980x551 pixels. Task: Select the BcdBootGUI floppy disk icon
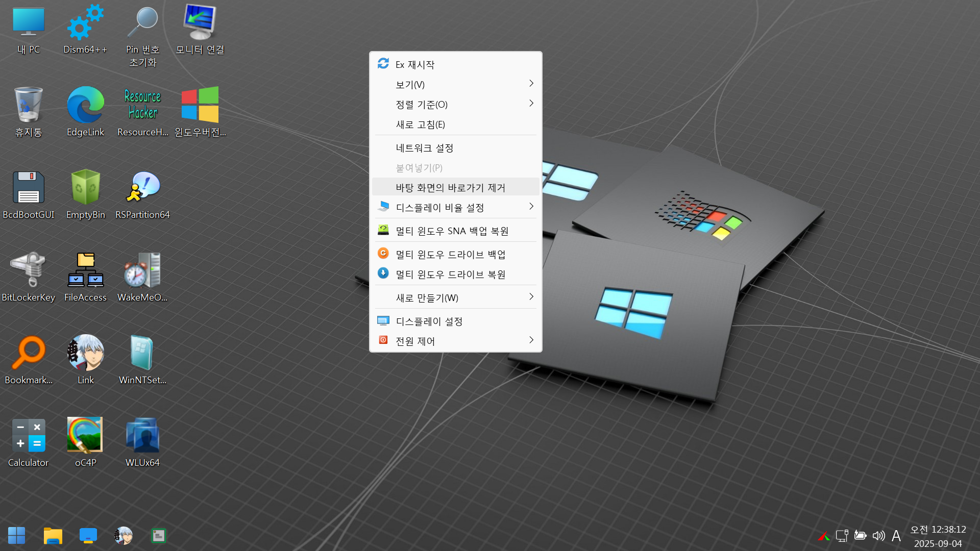click(28, 188)
